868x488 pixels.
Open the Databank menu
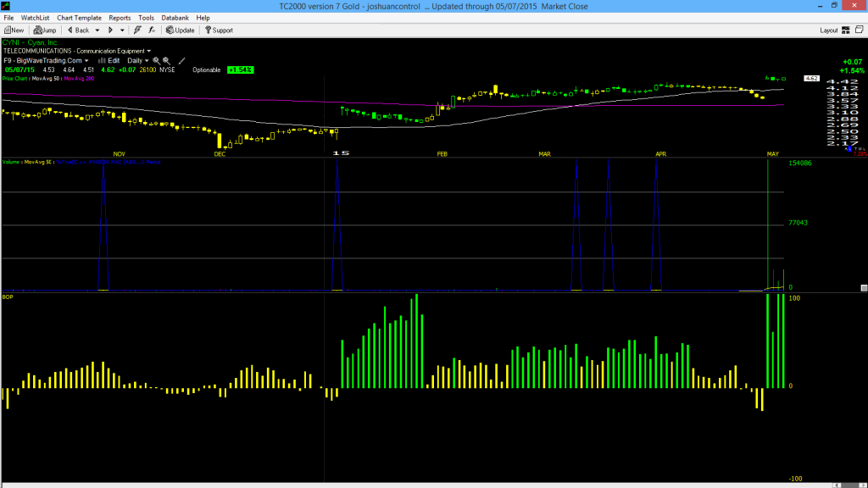coord(175,18)
